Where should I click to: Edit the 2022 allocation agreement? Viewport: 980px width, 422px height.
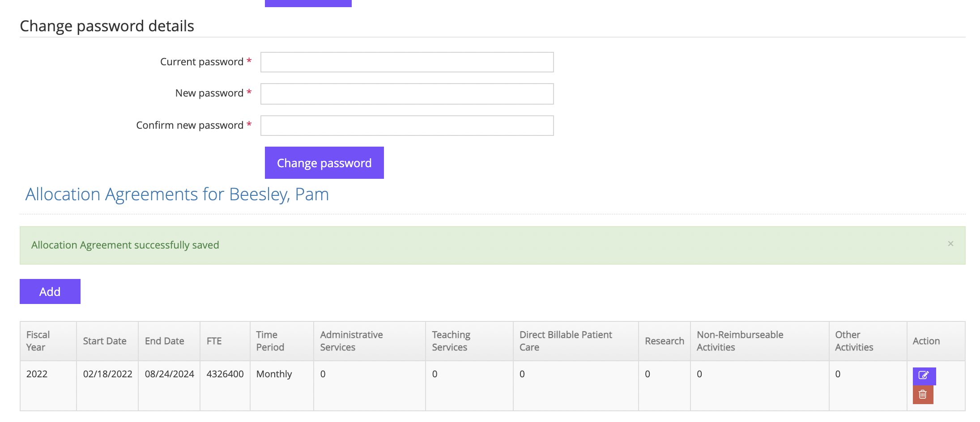click(x=924, y=376)
